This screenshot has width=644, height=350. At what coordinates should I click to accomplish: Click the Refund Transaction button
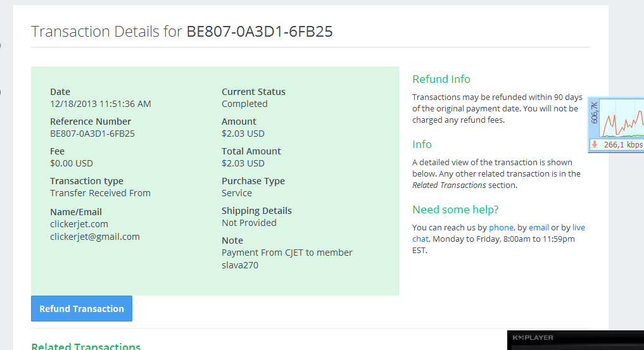[x=82, y=309]
